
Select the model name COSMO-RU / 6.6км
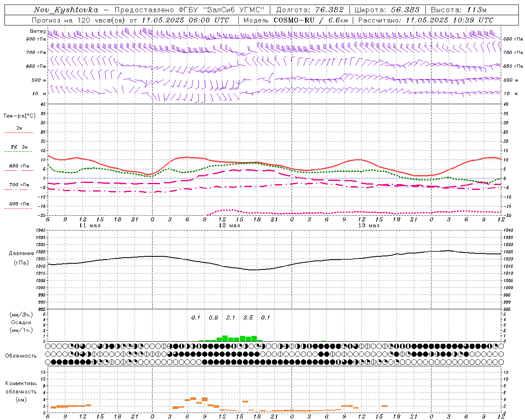pyautogui.click(x=311, y=20)
